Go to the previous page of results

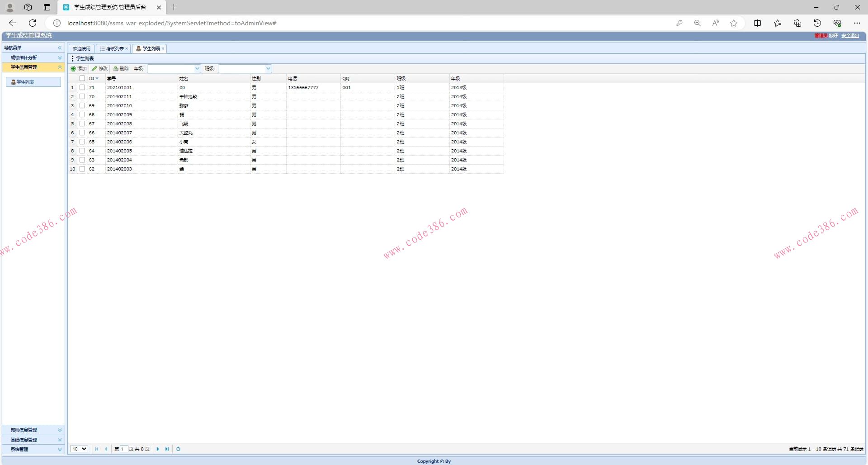[106, 449]
